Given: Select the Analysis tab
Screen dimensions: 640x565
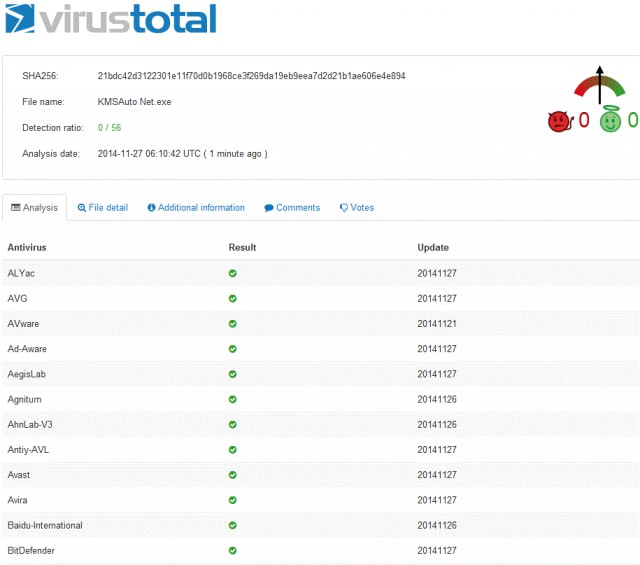Looking at the screenshot, I should click(x=35, y=207).
